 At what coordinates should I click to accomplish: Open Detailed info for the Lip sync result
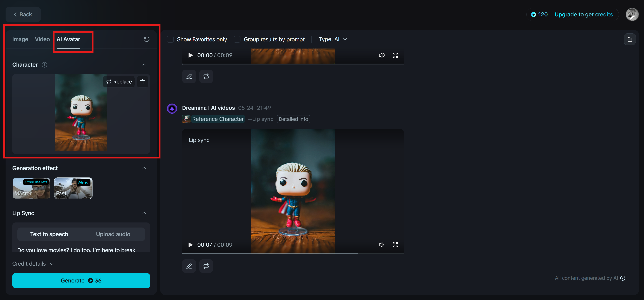(293, 119)
